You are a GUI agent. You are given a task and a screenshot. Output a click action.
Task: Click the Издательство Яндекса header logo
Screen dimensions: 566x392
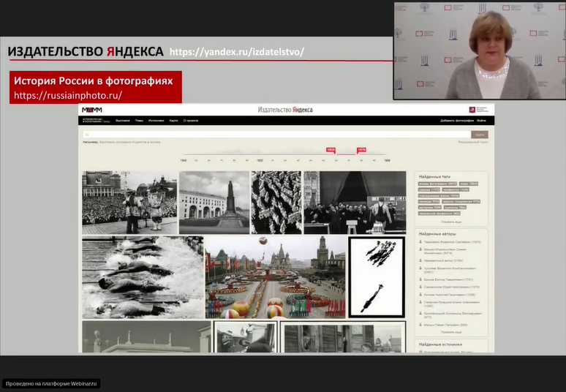tap(285, 110)
